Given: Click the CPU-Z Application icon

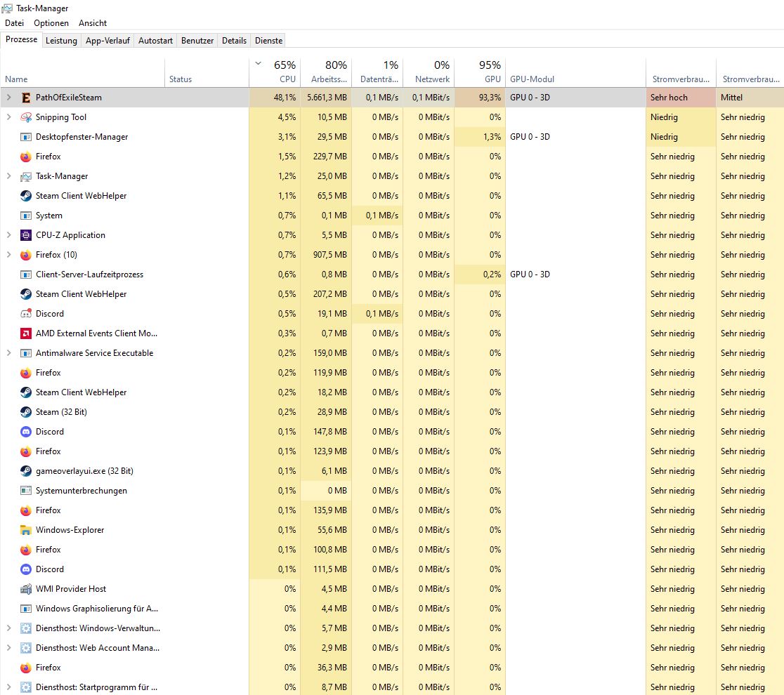Looking at the screenshot, I should 26,235.
